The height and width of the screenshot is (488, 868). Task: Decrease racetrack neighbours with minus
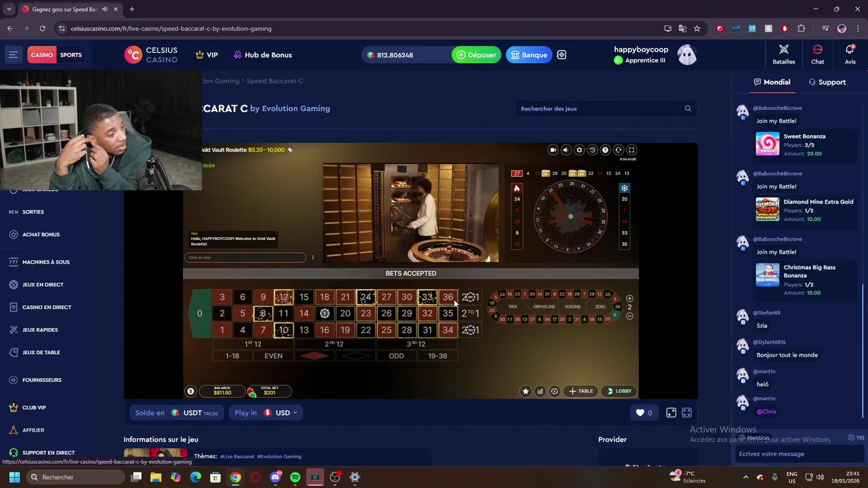coord(629,316)
